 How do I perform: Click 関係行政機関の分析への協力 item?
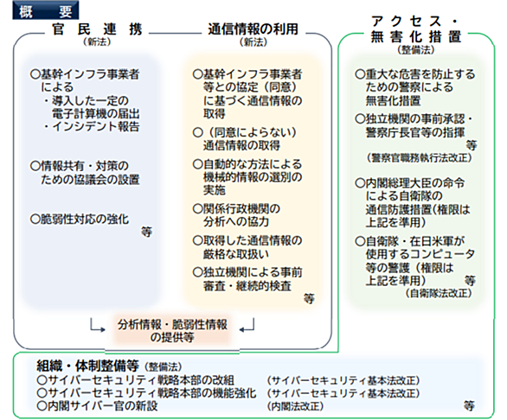coord(236,215)
